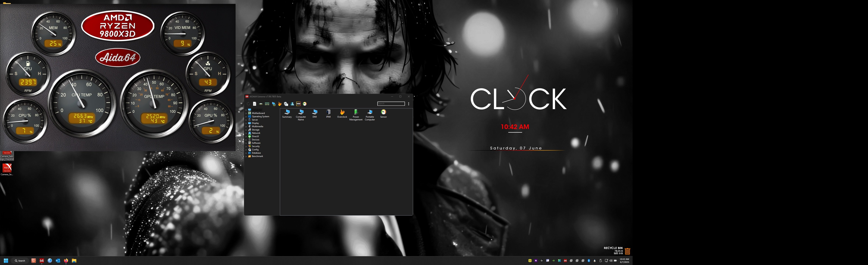Expand the Motherboard tree node arrow
Screen dimensions: 868x265
tap(246, 113)
